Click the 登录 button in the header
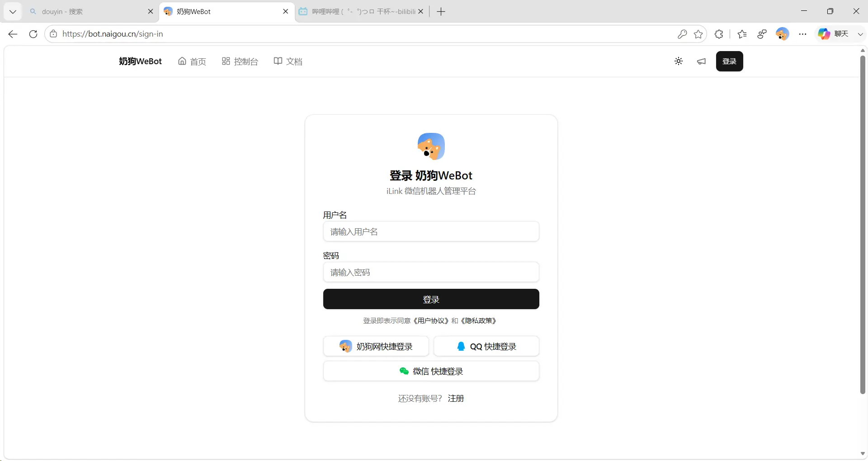 click(730, 61)
